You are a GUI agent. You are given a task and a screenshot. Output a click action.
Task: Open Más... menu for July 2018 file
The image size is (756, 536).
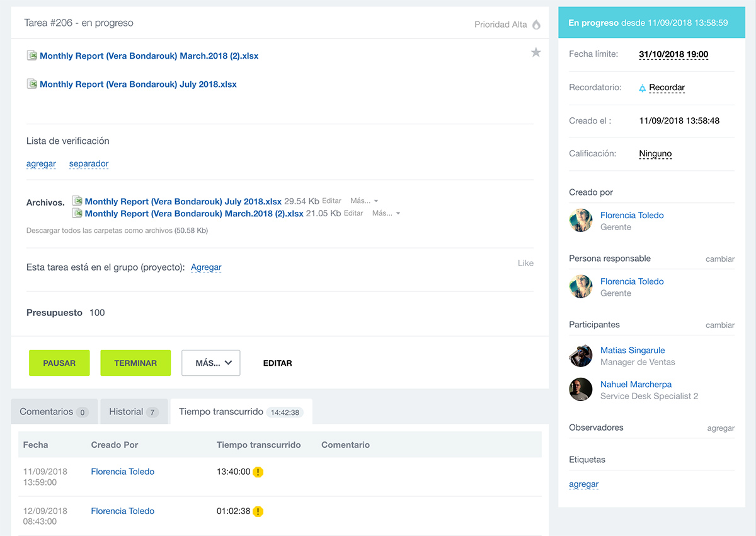[364, 201]
